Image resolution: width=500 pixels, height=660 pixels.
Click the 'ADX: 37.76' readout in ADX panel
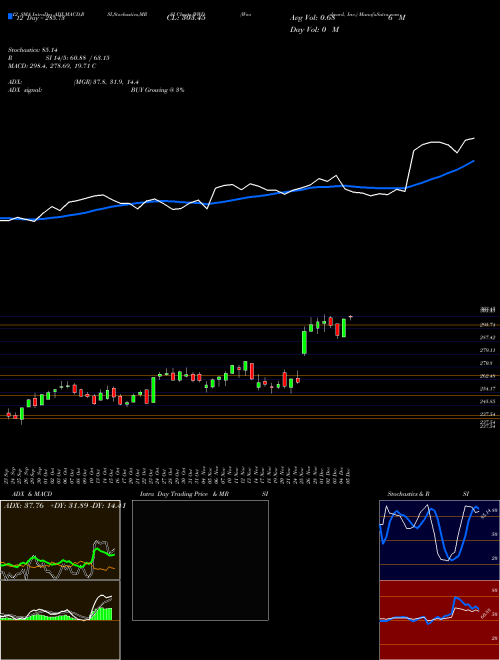coord(24,506)
